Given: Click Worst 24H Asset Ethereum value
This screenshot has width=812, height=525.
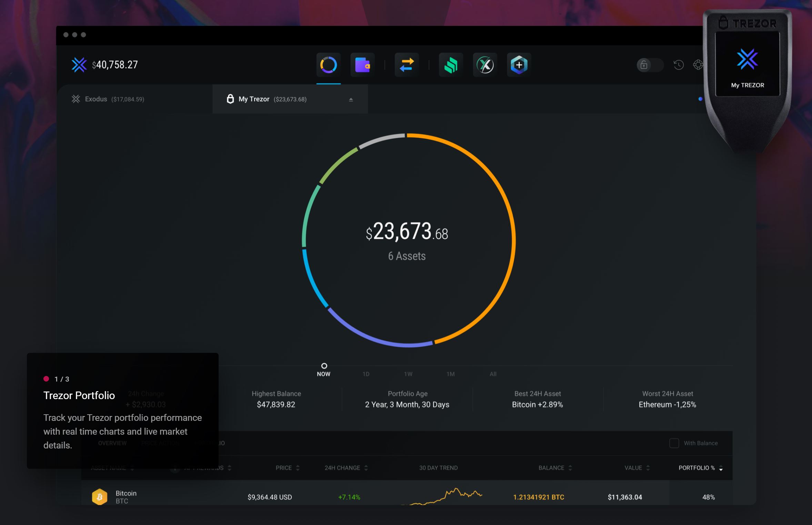Looking at the screenshot, I should (668, 405).
